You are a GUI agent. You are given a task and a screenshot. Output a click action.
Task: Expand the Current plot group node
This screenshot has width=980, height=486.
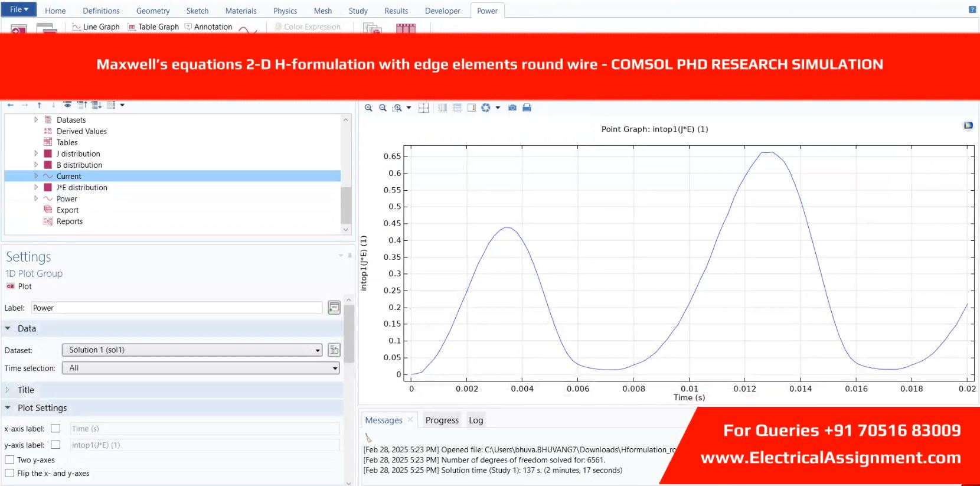click(x=36, y=176)
